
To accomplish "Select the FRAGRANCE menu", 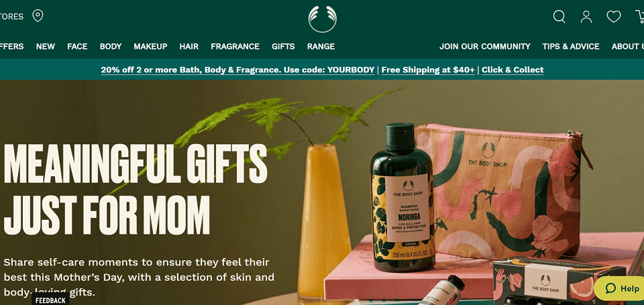I will coord(235,46).
